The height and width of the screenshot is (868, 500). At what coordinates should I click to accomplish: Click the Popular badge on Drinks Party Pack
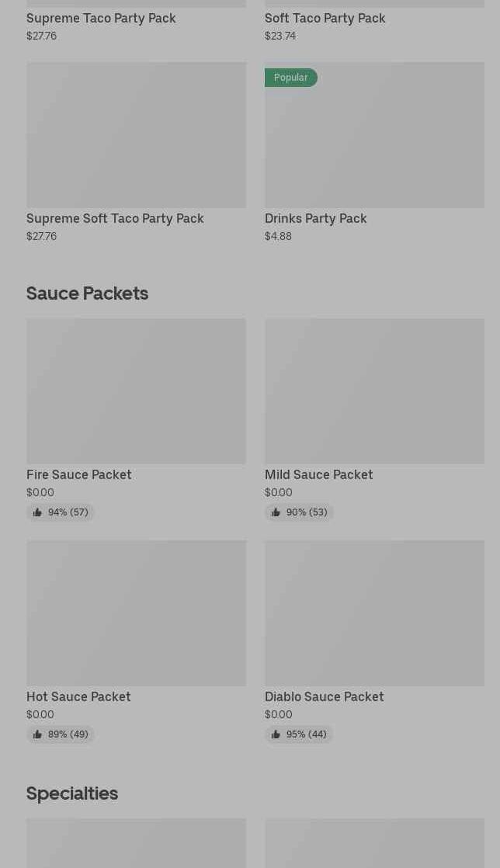coord(290,78)
